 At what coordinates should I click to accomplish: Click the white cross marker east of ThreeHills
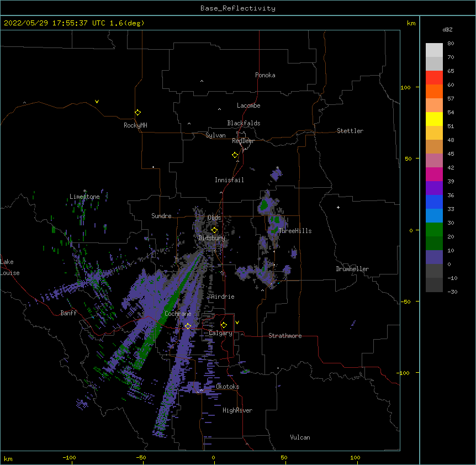click(338, 207)
